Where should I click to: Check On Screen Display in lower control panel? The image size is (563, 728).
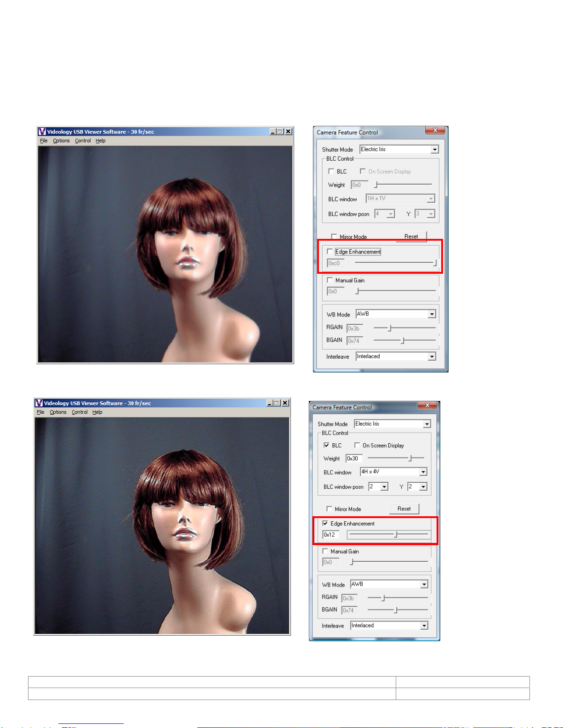coord(357,445)
